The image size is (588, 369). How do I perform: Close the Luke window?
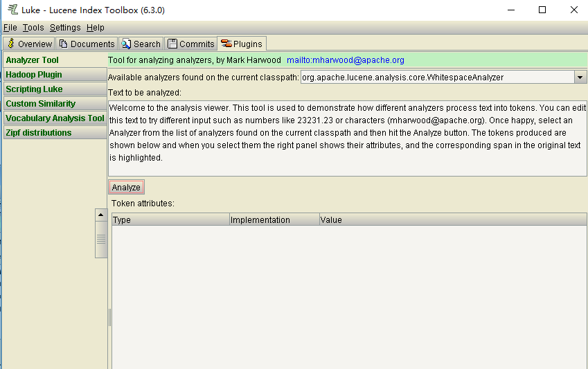573,10
